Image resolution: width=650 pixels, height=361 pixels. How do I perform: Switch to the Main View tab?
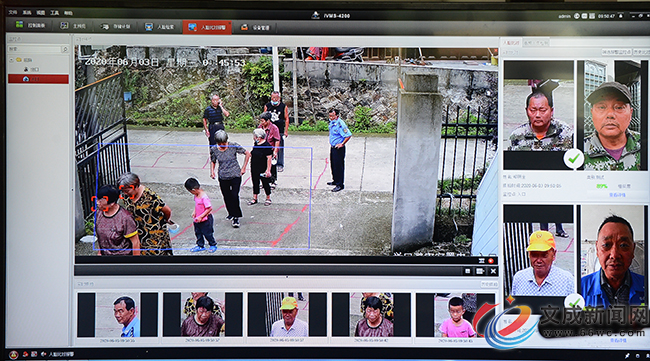pyautogui.click(x=73, y=26)
